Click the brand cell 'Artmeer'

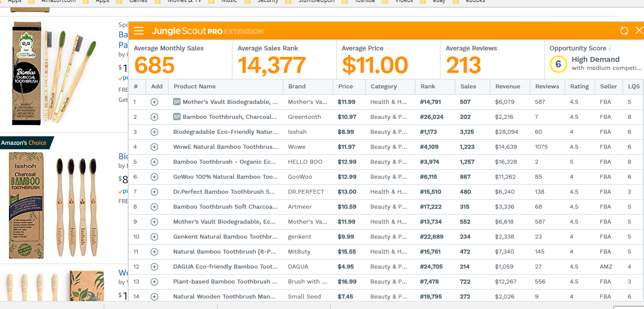(299, 207)
